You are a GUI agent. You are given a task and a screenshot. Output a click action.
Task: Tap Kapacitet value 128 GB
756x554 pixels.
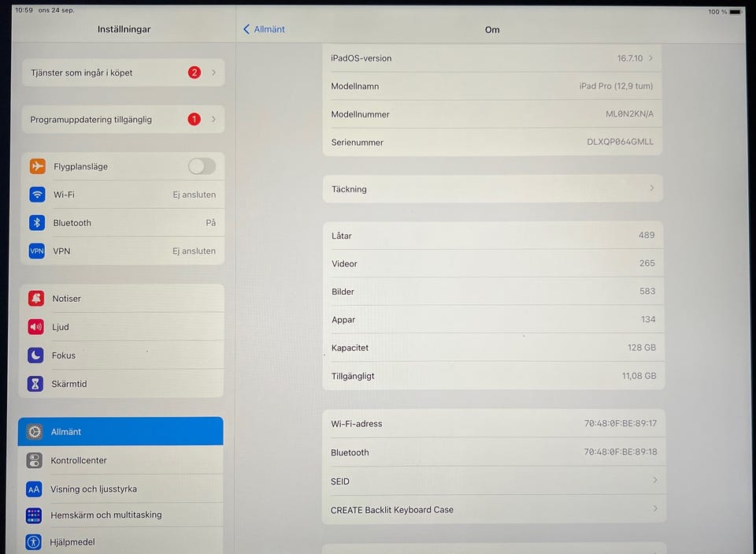click(x=642, y=348)
